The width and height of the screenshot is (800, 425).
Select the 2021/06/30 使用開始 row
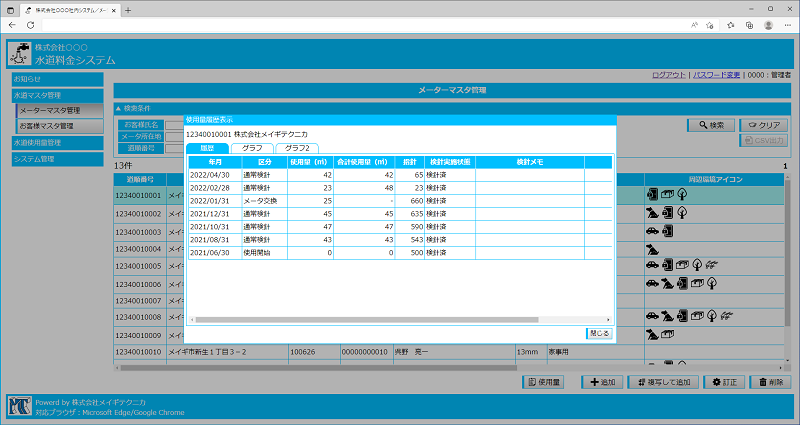(x=400, y=253)
